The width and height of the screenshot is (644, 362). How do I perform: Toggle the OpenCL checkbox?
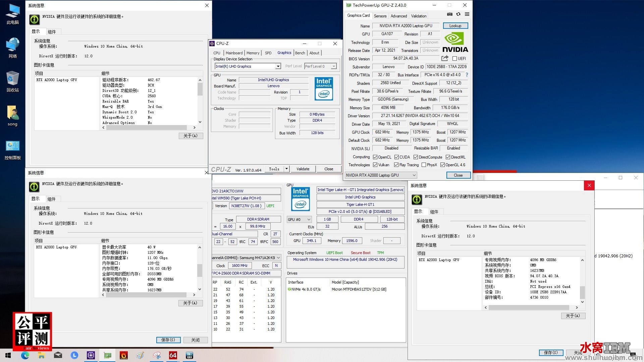pyautogui.click(x=375, y=157)
